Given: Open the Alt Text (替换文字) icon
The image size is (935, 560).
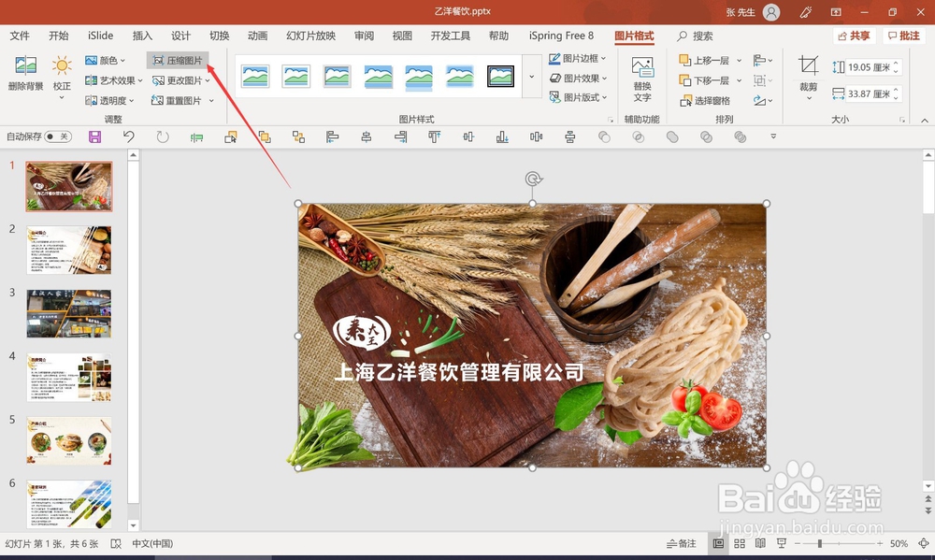Looking at the screenshot, I should point(642,67).
